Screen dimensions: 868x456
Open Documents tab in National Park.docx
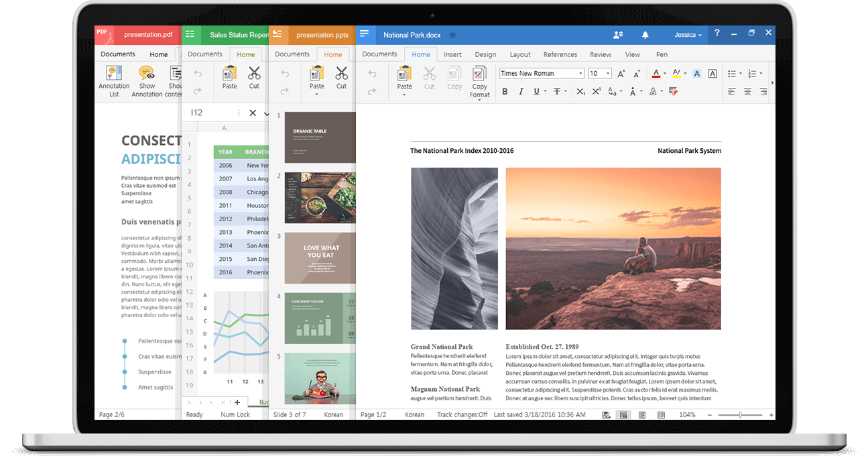[x=379, y=54]
